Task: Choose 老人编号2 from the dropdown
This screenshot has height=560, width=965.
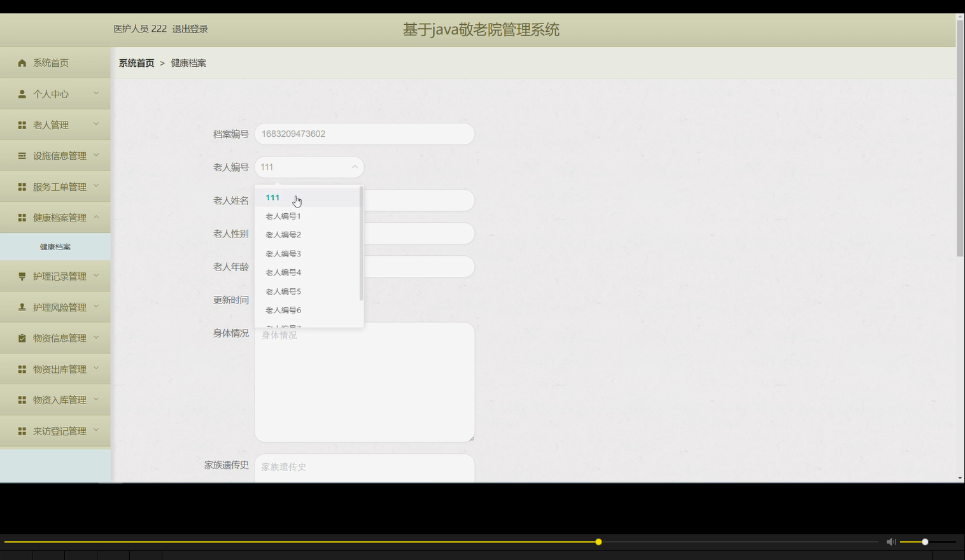Action: (x=307, y=235)
